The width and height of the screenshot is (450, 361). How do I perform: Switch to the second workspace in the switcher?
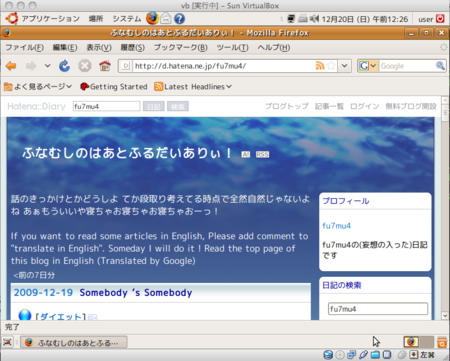[x=426, y=342]
